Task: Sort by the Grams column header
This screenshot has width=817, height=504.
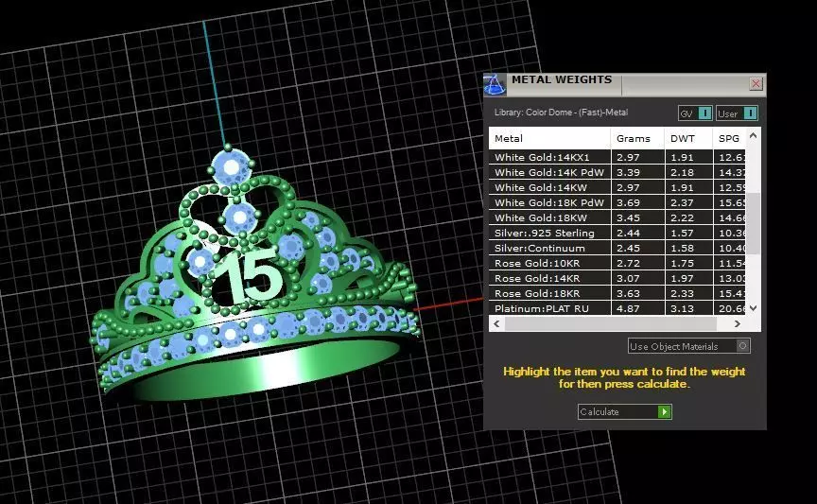Action: click(637, 139)
